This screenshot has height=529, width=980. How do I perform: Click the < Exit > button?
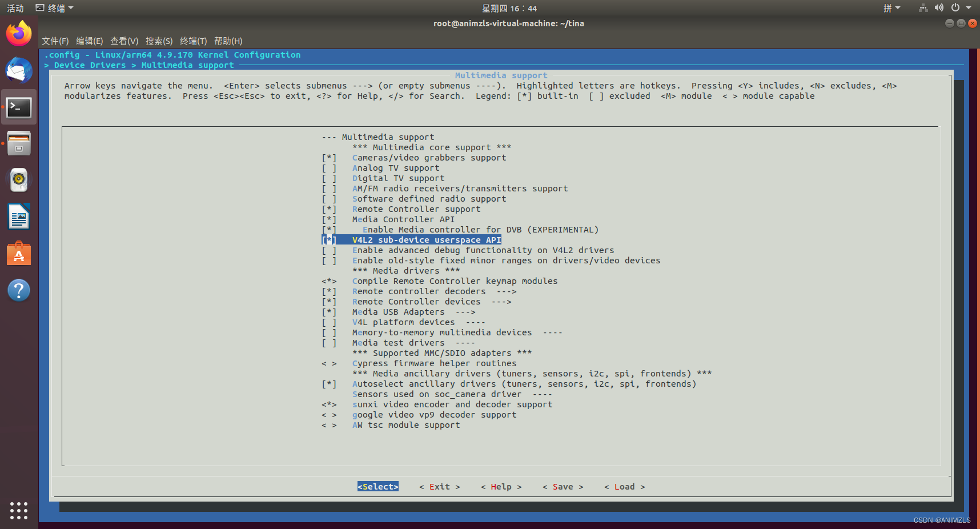[440, 487]
